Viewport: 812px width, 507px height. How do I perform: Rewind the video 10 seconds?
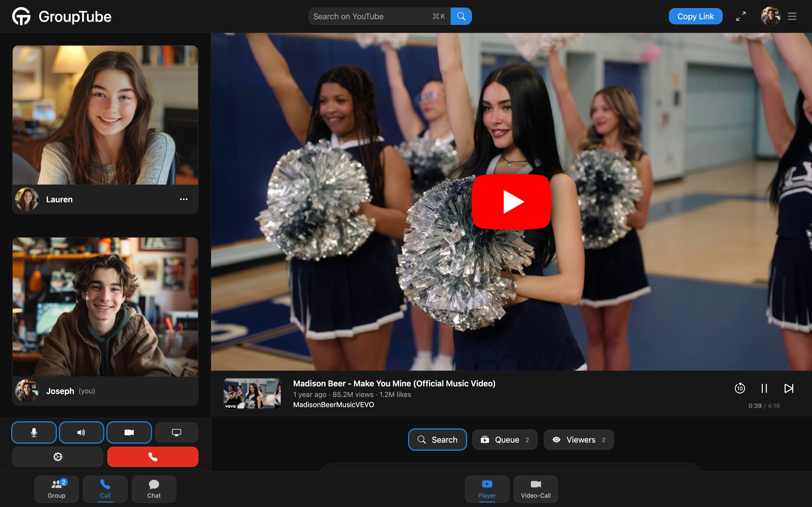(740, 388)
